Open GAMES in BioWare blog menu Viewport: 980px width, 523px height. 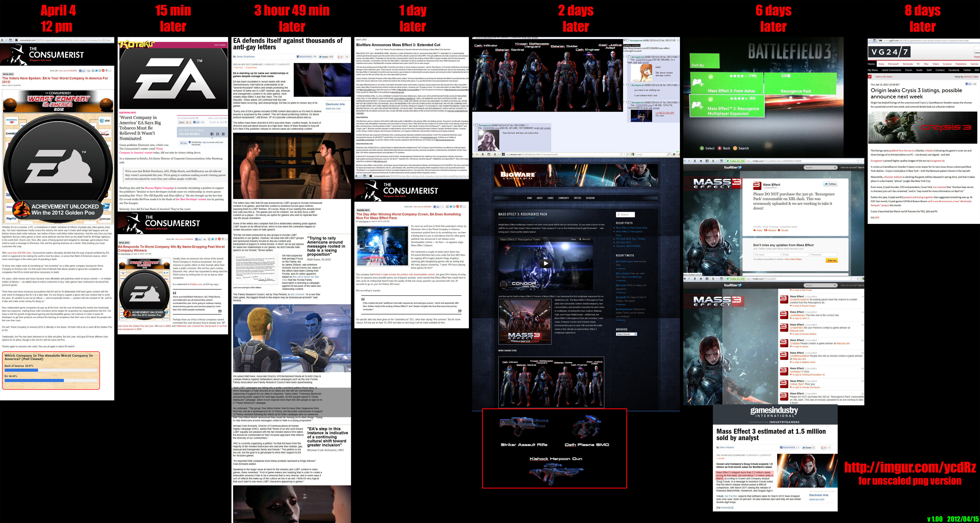(550, 198)
